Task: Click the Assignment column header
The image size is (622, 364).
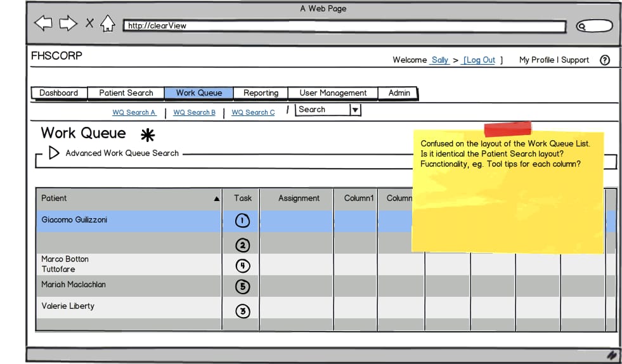Action: pyautogui.click(x=299, y=198)
